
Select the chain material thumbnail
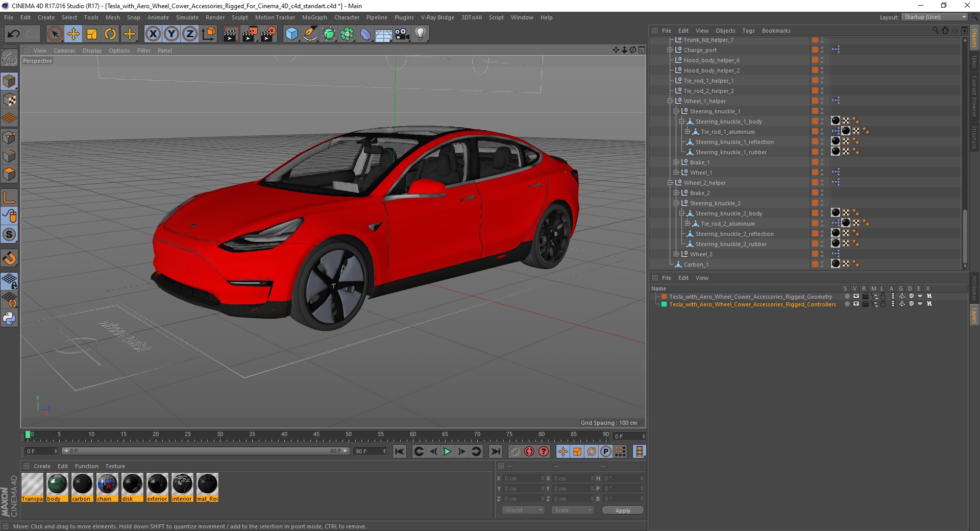107,488
